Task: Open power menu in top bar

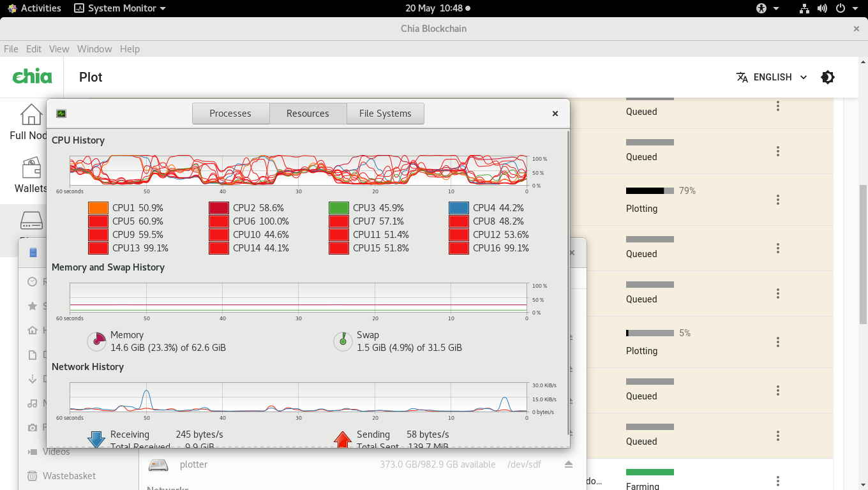Action: tap(847, 8)
